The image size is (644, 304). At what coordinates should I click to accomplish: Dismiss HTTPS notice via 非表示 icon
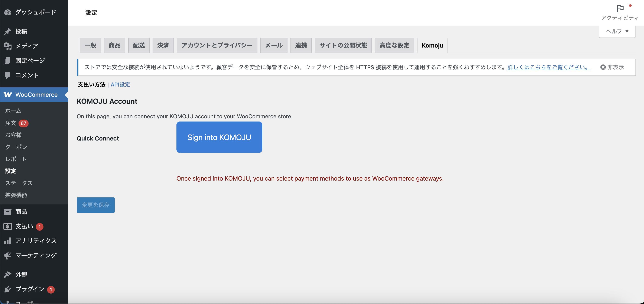[x=603, y=67]
